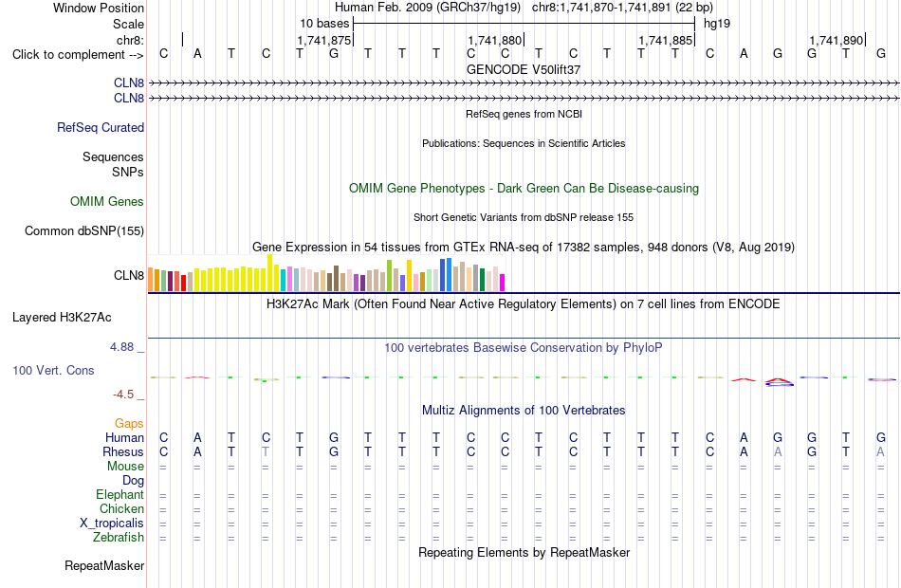Click the 'chr8:1,741,870-1,741,891 (22 bp)' position text
Screen dimensions: 901x588
622,8
